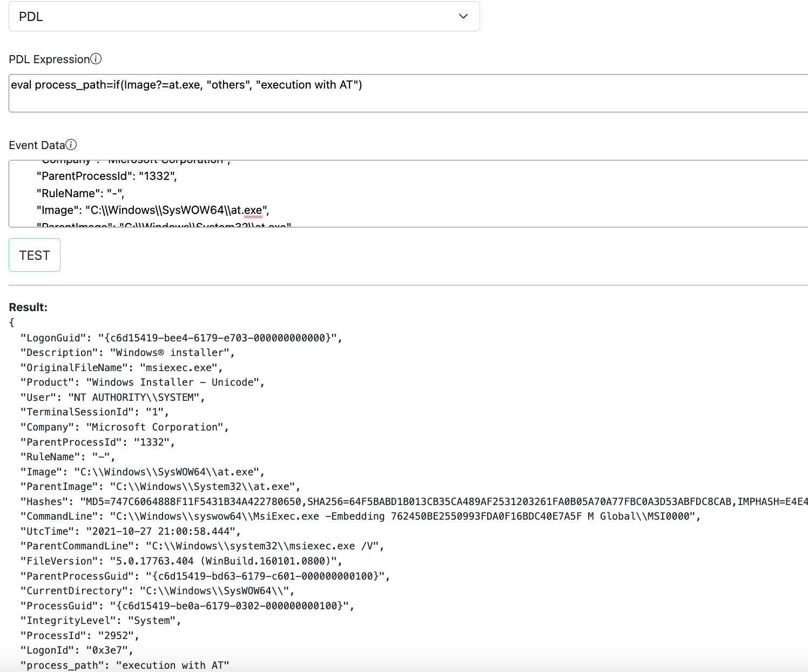Click the Result heading label

pos(28,307)
